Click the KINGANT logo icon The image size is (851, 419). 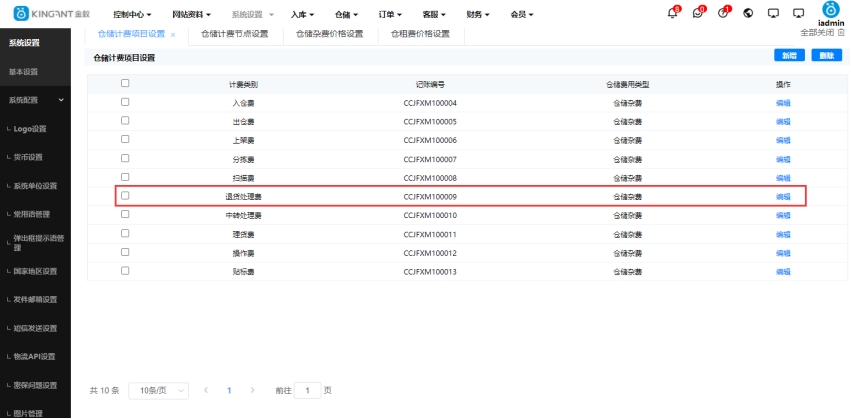pos(21,14)
